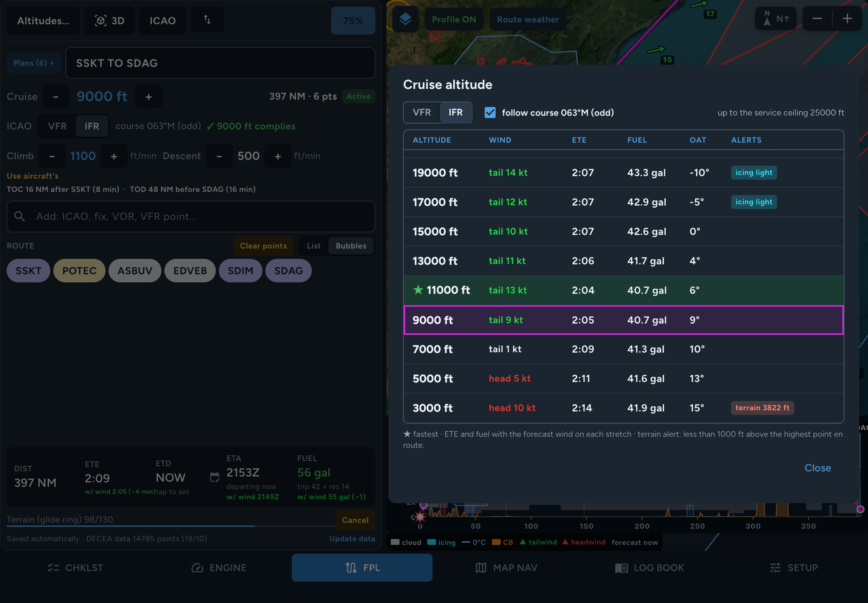868x603 pixels.
Task: Click the Cancel button
Action: coord(355,520)
